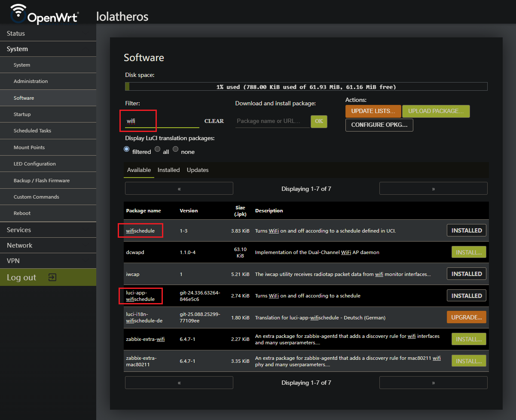Expand the Network menu
The height and width of the screenshot is (420, 516).
coord(48,245)
